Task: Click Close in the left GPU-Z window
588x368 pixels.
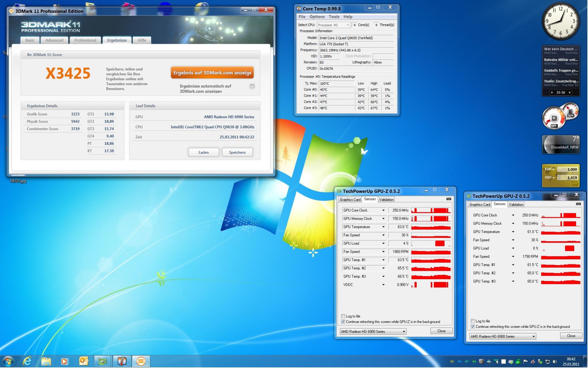Action: 441,331
